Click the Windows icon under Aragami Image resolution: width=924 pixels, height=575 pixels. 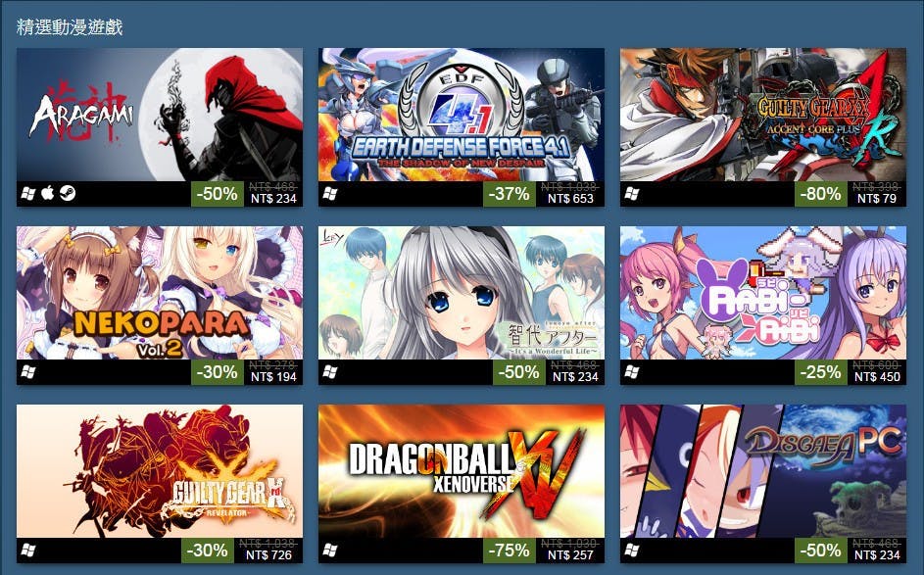click(28, 193)
